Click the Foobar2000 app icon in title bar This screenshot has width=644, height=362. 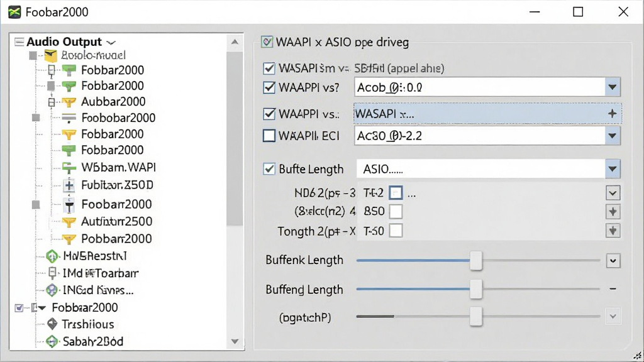tap(14, 12)
